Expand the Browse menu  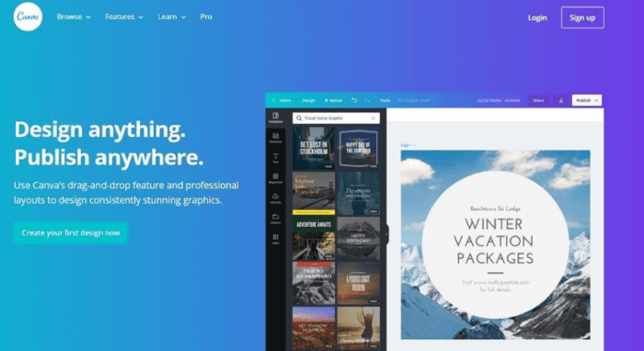point(74,17)
